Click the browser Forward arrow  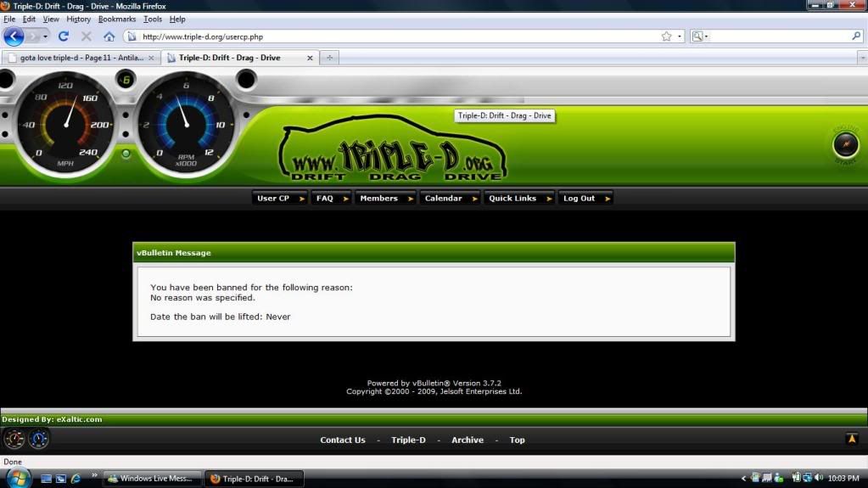point(33,36)
